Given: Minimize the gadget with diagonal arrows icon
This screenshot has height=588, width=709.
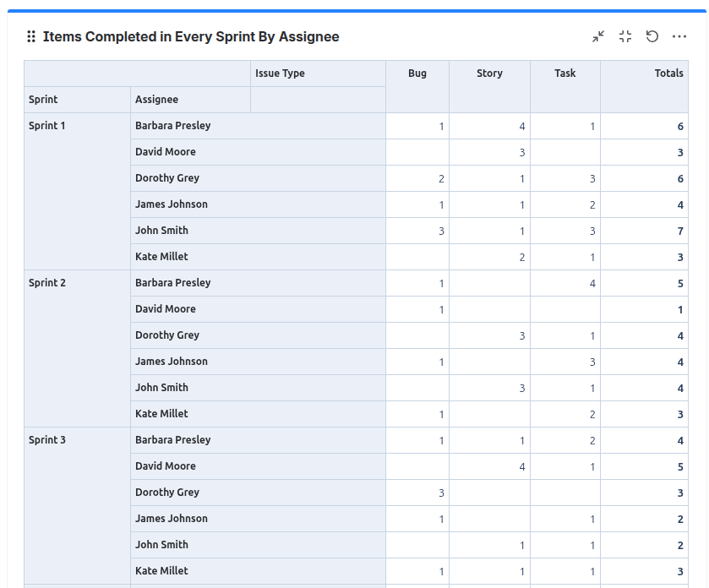Looking at the screenshot, I should tap(598, 36).
